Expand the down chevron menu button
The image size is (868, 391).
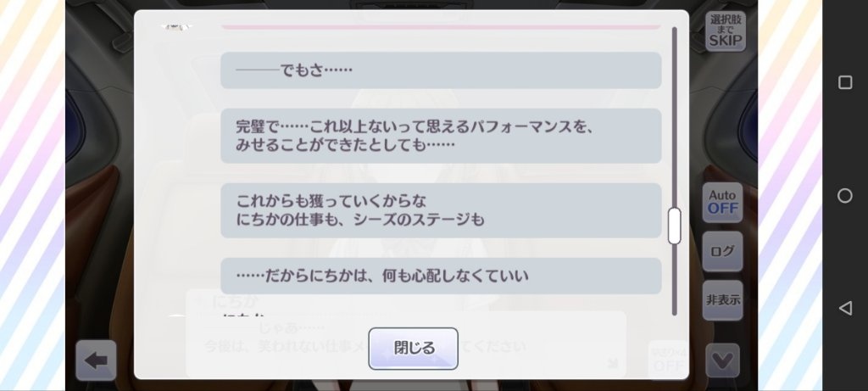click(722, 361)
